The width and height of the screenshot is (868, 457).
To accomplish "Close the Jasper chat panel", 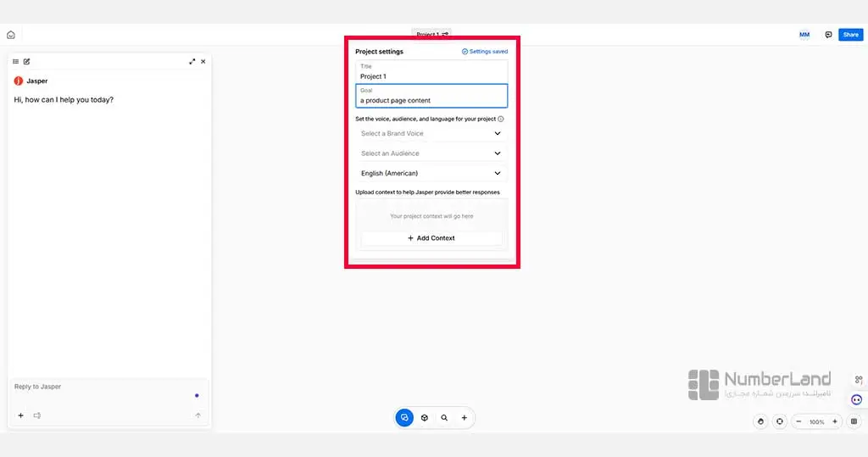I will pyautogui.click(x=203, y=62).
